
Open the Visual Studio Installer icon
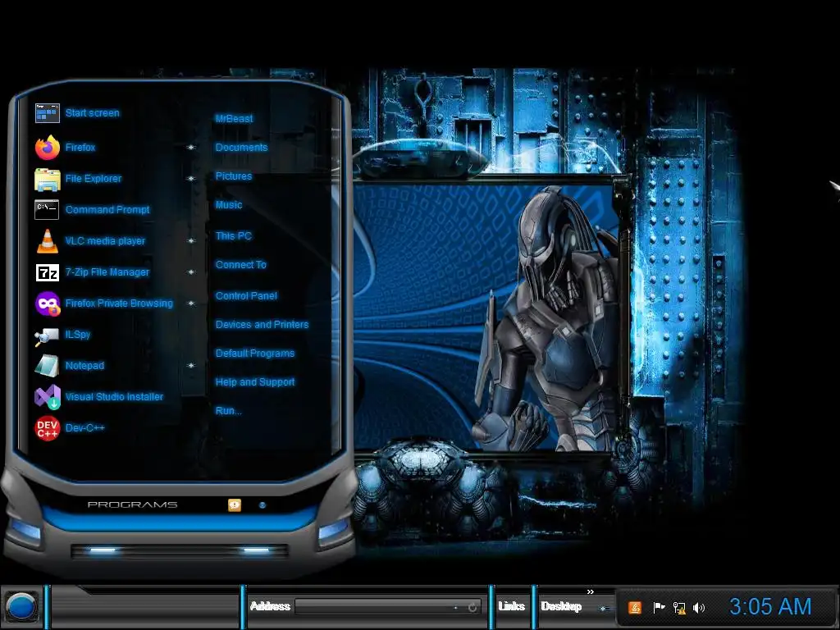[47, 397]
